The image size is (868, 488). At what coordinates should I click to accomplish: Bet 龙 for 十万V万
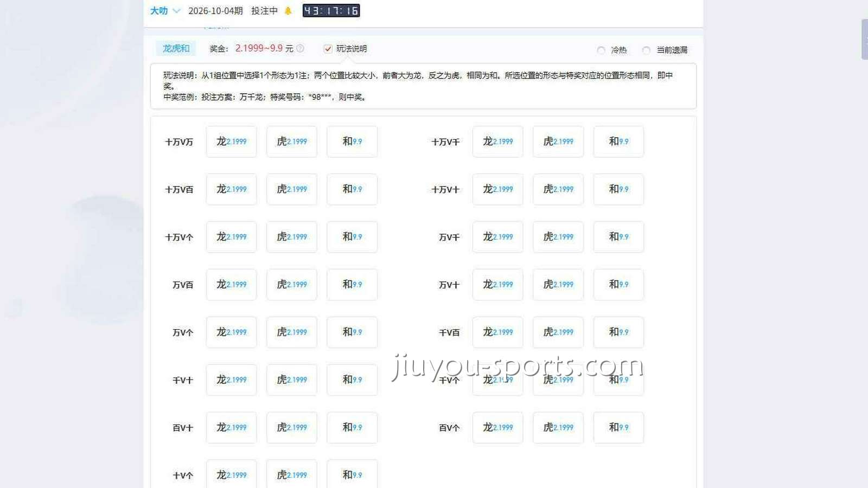[231, 142]
